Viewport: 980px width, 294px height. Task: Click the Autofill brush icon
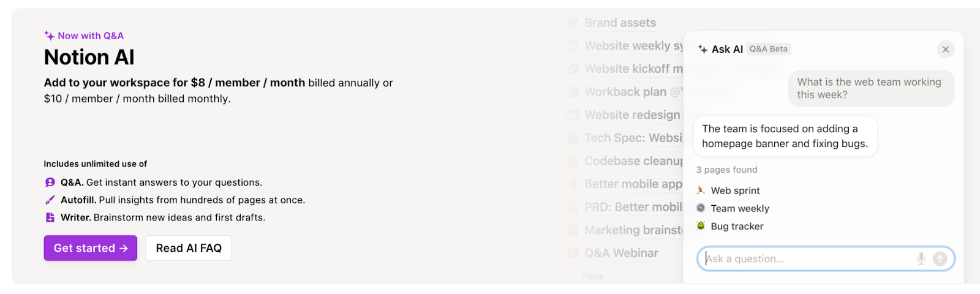click(50, 200)
